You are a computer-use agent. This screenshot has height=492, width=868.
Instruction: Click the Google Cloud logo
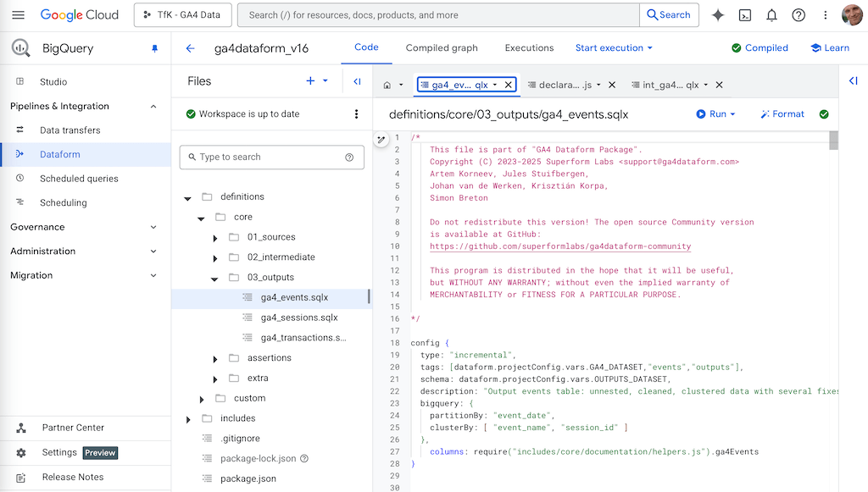(x=79, y=15)
